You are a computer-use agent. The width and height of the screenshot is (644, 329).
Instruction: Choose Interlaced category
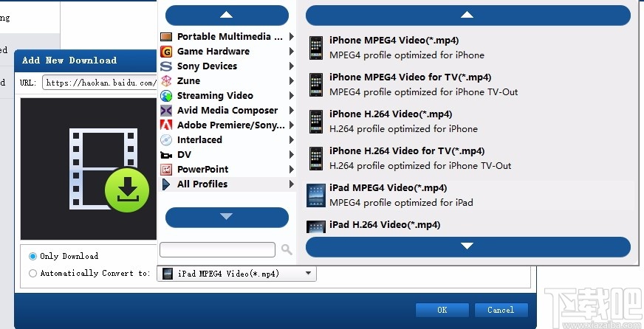(227, 140)
